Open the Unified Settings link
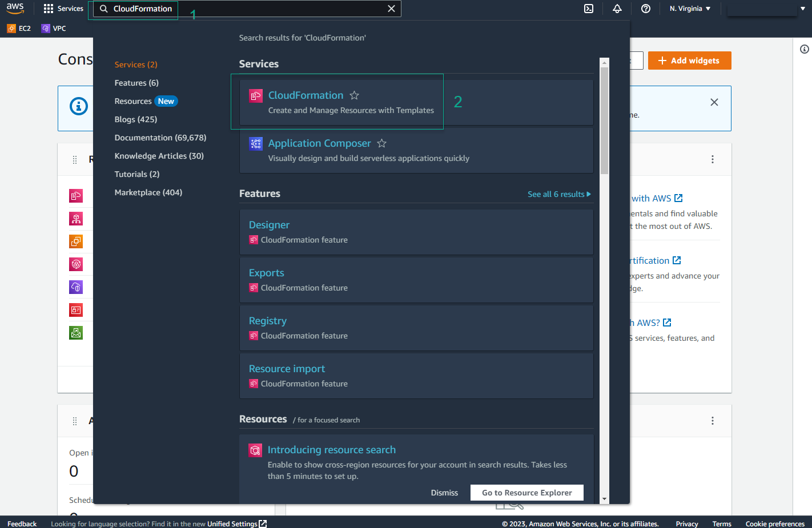 236,523
